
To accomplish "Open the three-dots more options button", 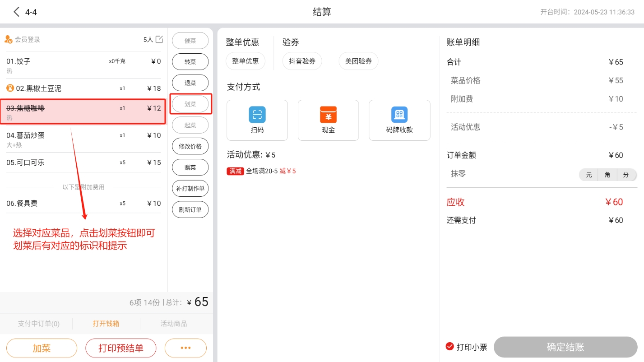I will (x=185, y=348).
